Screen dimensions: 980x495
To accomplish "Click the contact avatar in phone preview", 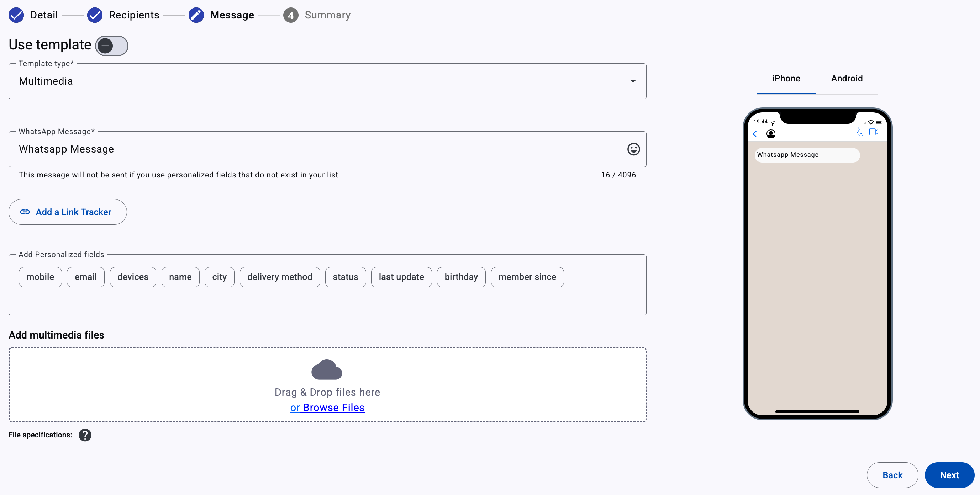I will pos(770,134).
